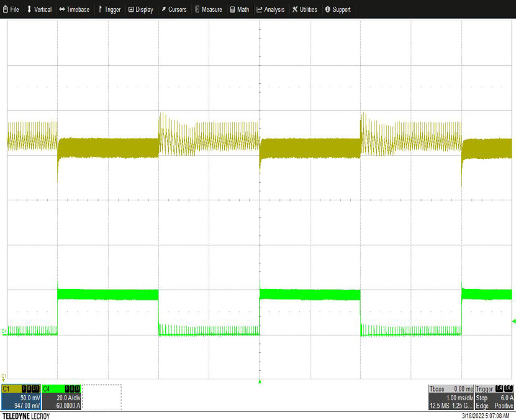The width and height of the screenshot is (516, 420).
Task: Click the empty dashed descriptor box
Action: click(x=102, y=396)
